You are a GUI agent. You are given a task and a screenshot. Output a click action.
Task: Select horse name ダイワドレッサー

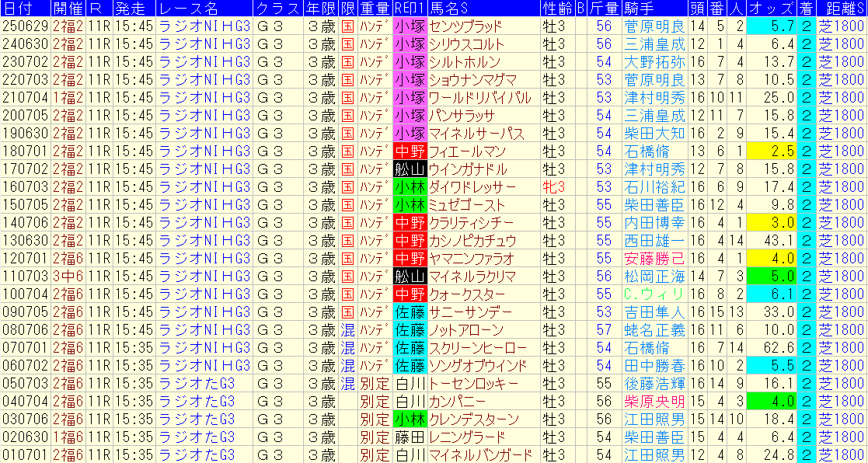tap(472, 187)
